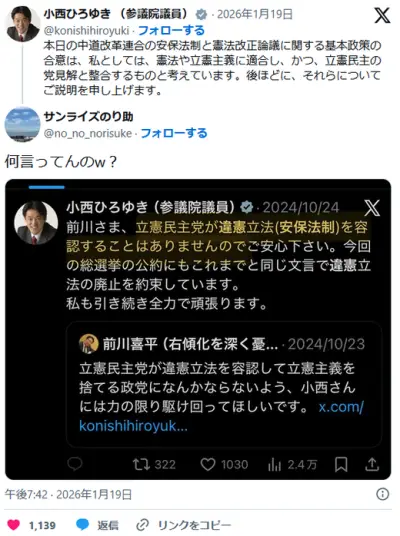
Task: Click the X logo inside the quoted screenshot
Action: pos(372,208)
